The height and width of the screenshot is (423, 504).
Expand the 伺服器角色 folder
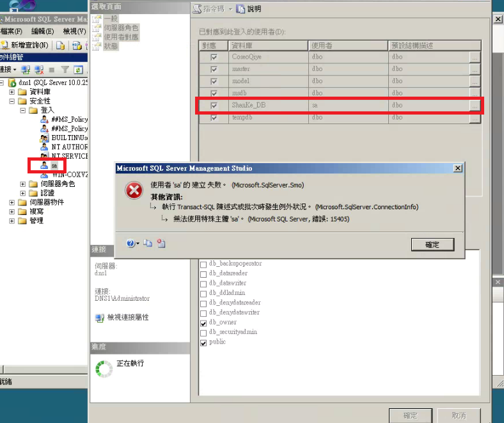pyautogui.click(x=23, y=184)
